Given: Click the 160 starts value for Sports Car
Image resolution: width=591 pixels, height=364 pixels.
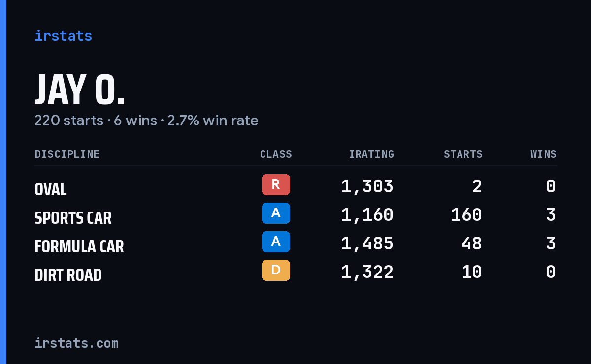Looking at the screenshot, I should point(466,214).
